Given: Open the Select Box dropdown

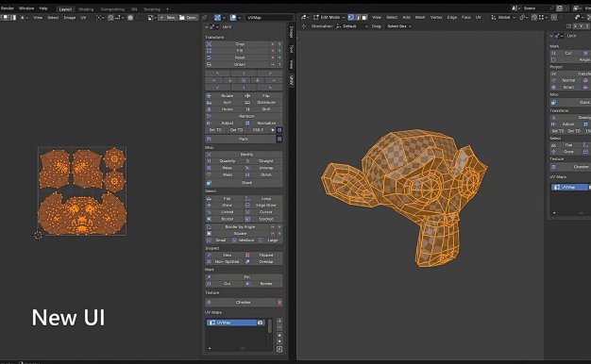Looking at the screenshot, I should coord(399,26).
